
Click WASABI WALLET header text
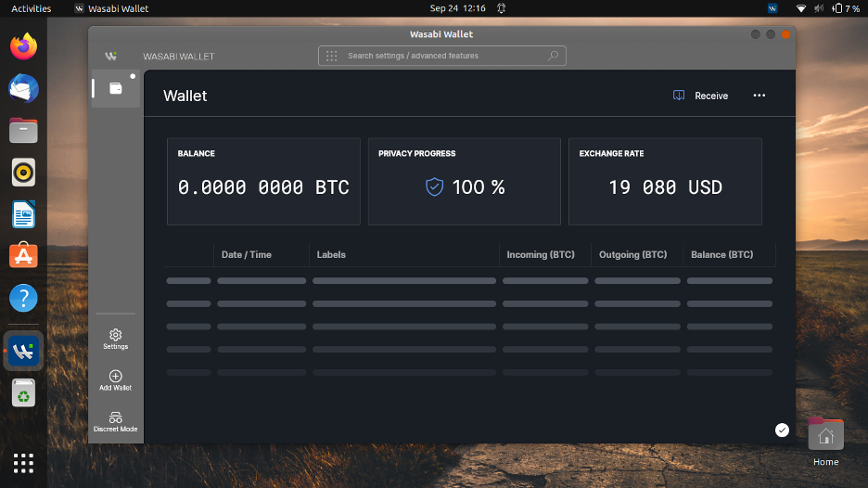tap(178, 57)
